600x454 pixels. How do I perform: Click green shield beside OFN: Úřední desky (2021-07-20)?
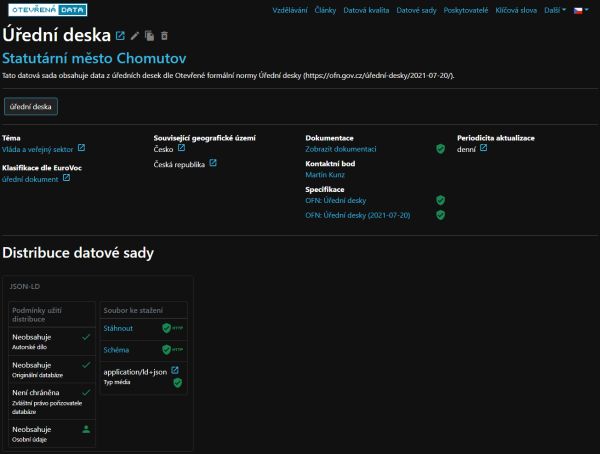click(440, 215)
